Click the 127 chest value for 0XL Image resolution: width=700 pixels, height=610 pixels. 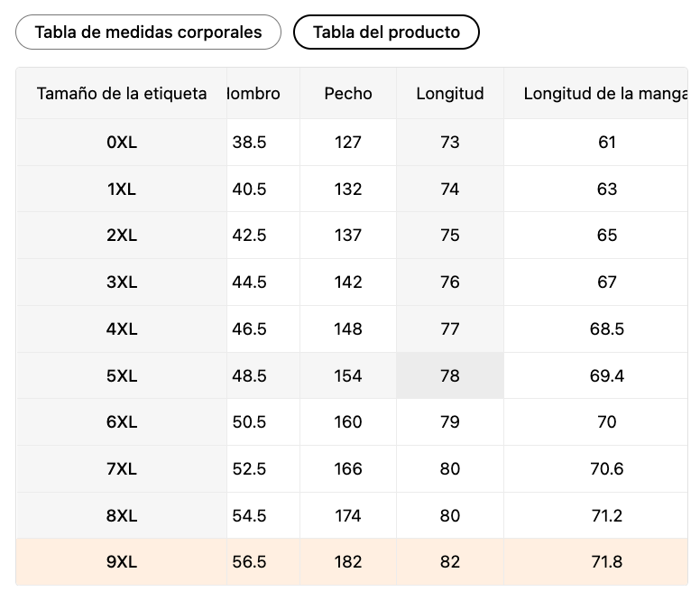(x=348, y=142)
